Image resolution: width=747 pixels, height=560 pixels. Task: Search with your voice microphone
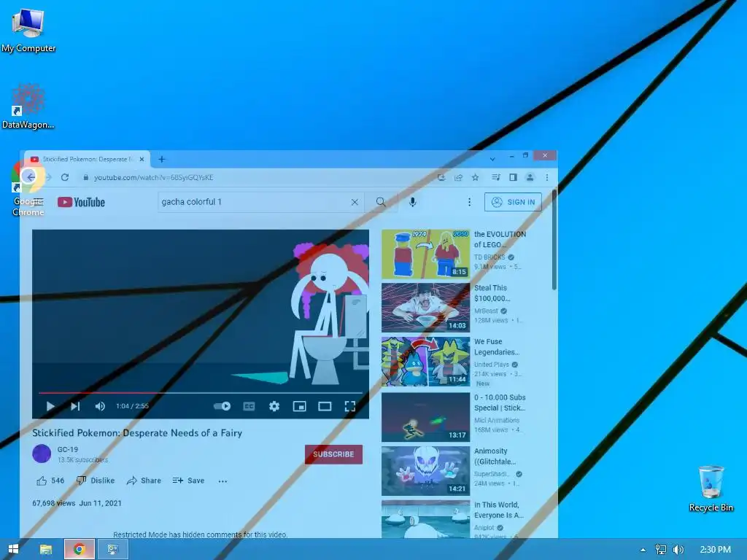click(413, 202)
